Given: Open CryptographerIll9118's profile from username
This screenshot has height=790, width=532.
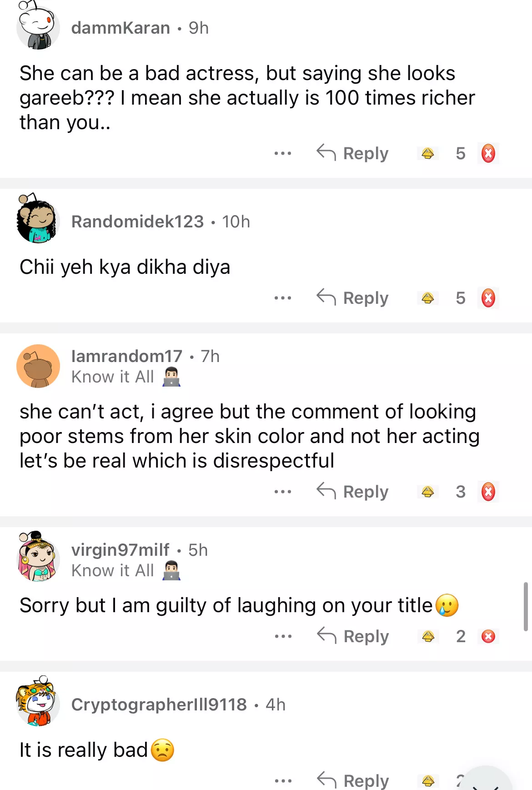Looking at the screenshot, I should [x=159, y=704].
